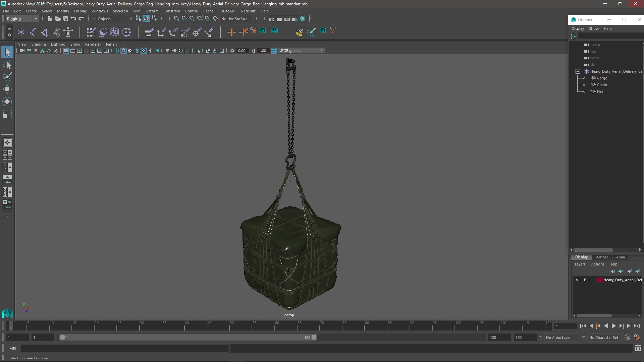The width and height of the screenshot is (644, 362).
Task: Select the Net node in Outliner
Action: (600, 92)
